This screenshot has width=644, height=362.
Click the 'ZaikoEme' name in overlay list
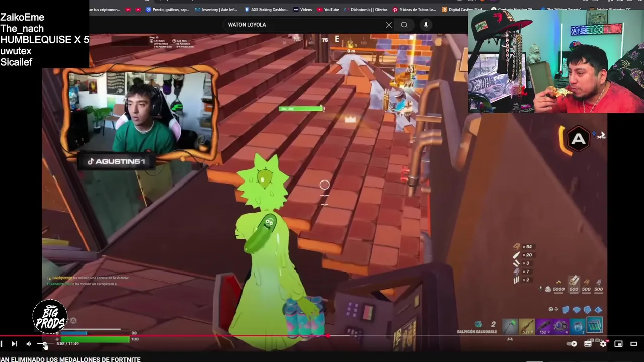(22, 18)
